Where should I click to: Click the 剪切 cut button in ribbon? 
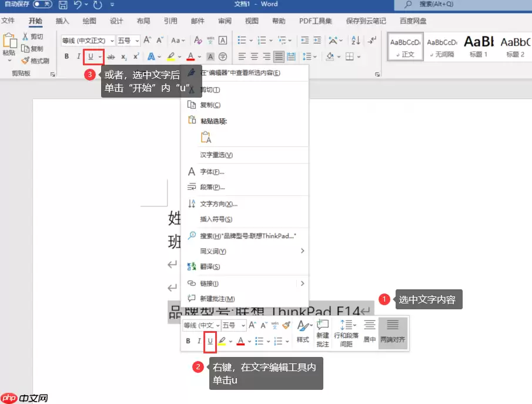coord(33,36)
